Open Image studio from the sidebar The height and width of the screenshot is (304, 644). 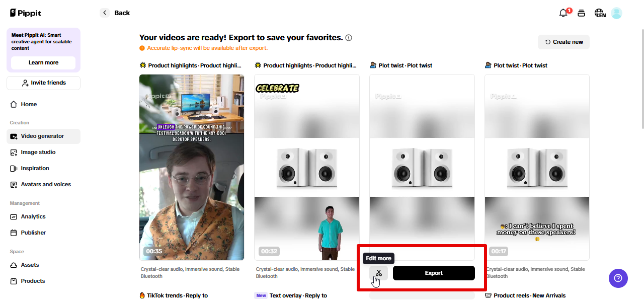tap(37, 152)
